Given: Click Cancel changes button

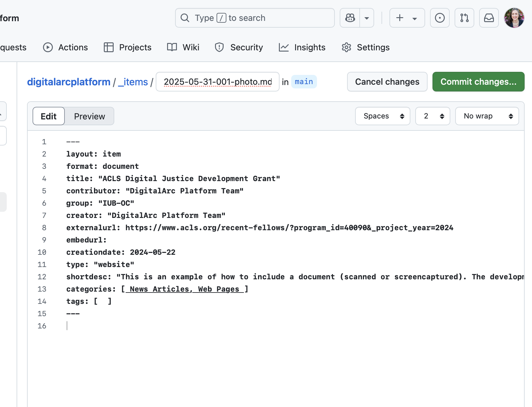Looking at the screenshot, I should coord(387,82).
